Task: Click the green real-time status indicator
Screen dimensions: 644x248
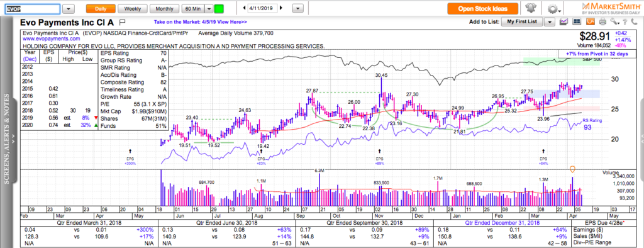Action: tap(219, 8)
